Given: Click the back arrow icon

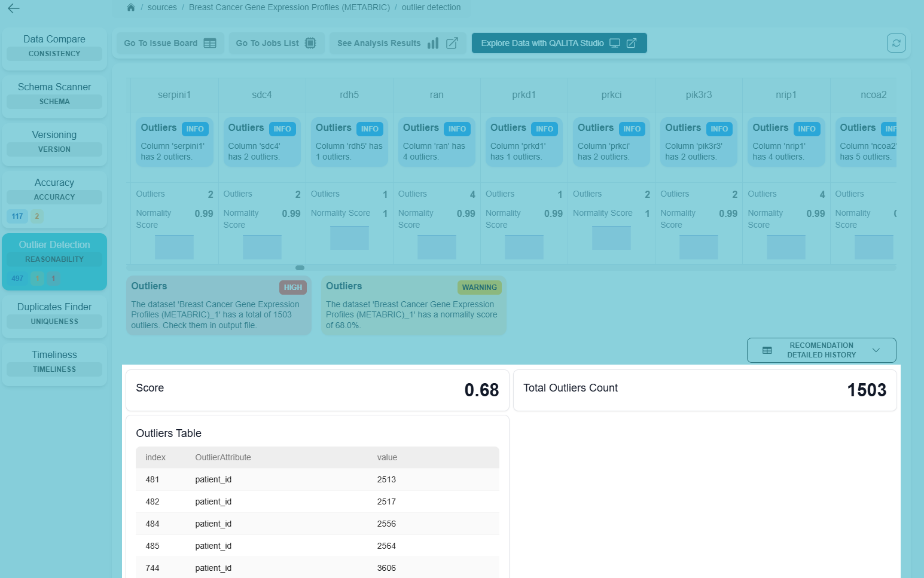Looking at the screenshot, I should (x=14, y=8).
